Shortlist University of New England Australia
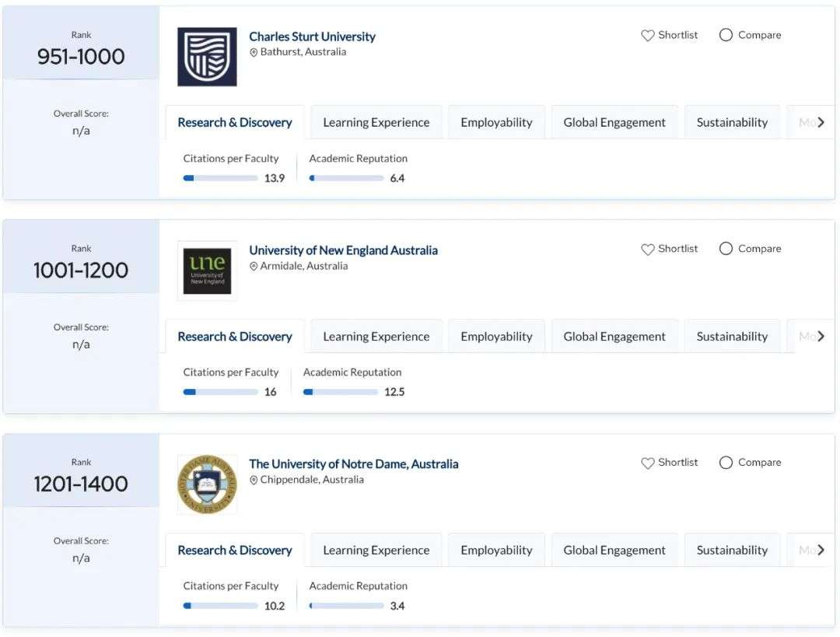Screen dimensions: 840x637 (670, 249)
